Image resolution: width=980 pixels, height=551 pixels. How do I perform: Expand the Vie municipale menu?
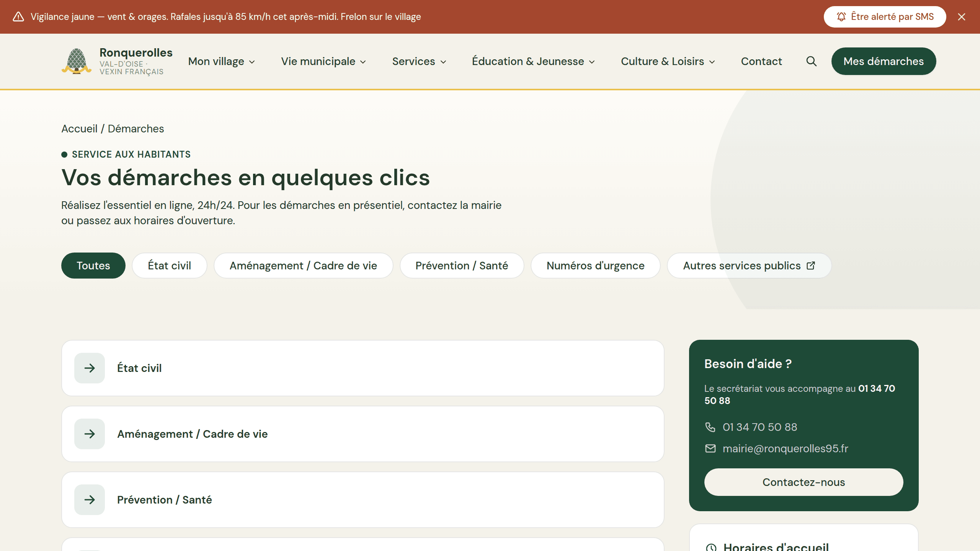[x=323, y=61]
